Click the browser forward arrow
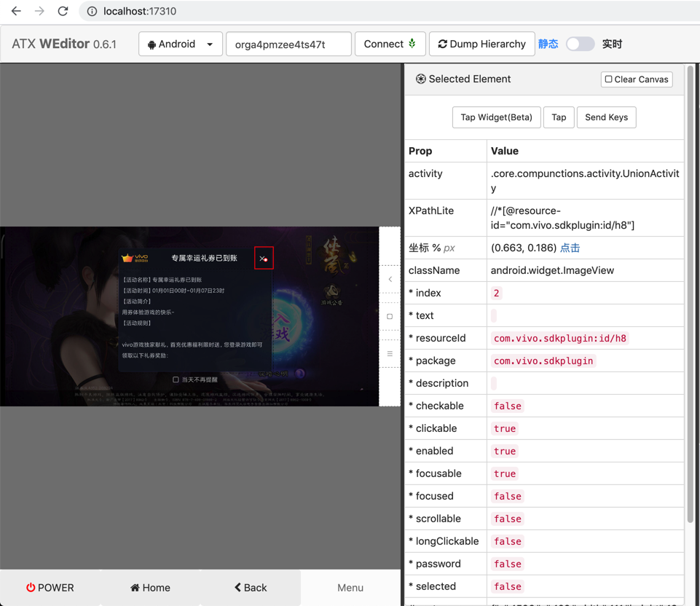The width and height of the screenshot is (700, 606). tap(40, 11)
